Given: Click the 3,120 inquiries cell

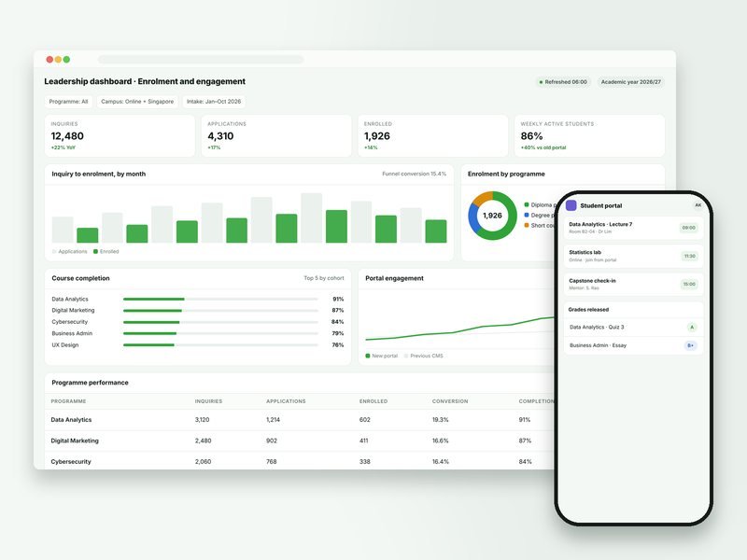Looking at the screenshot, I should click(202, 419).
